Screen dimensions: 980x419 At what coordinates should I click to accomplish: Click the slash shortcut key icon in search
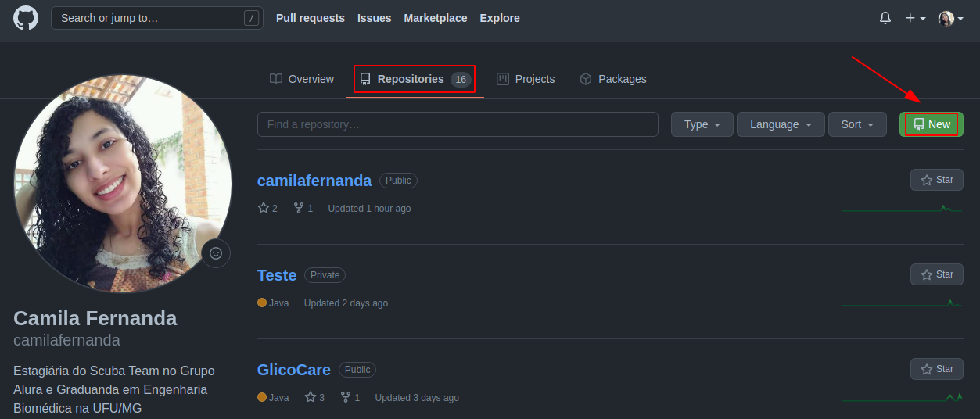coord(251,18)
